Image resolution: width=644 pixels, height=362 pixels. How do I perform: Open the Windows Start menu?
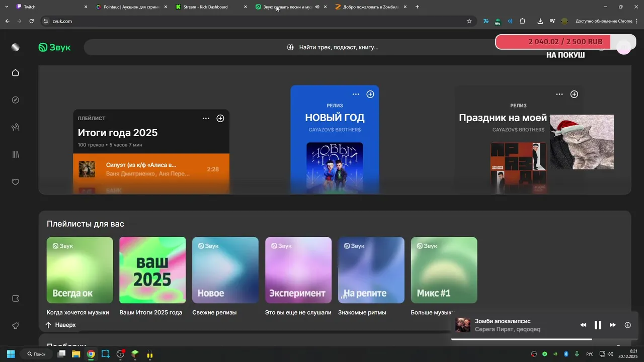11,354
